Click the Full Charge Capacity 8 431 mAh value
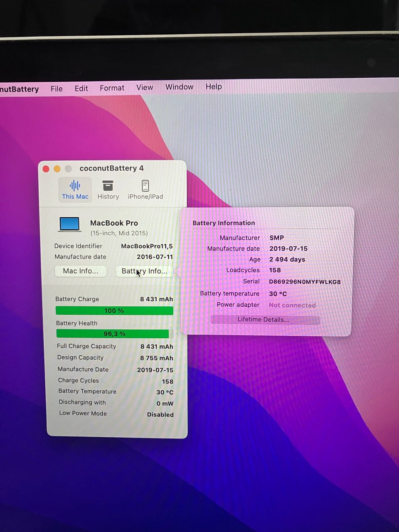 point(157,347)
